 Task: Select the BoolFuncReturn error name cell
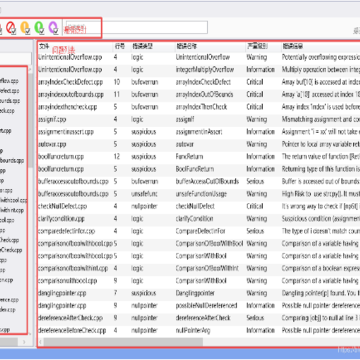click(195, 169)
